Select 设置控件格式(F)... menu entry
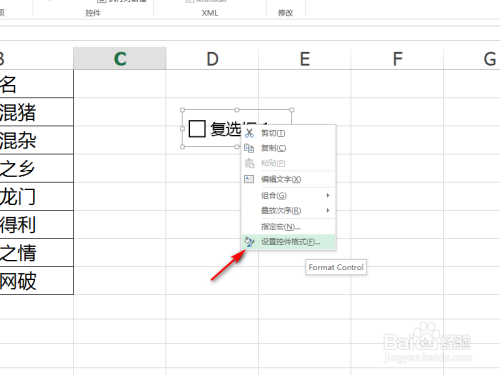500x375 pixels. click(289, 242)
